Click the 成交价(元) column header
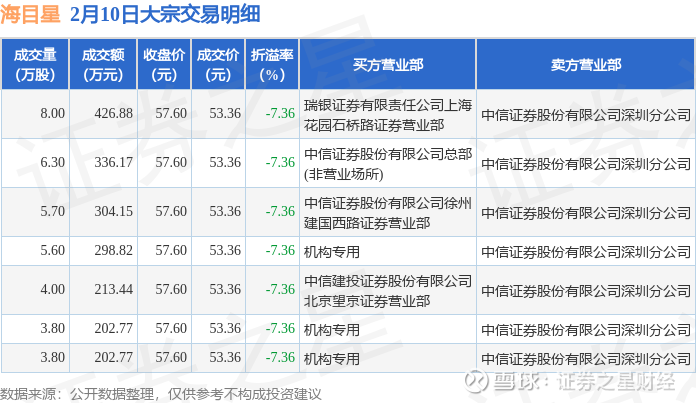This screenshot has height=403, width=696. [218, 65]
